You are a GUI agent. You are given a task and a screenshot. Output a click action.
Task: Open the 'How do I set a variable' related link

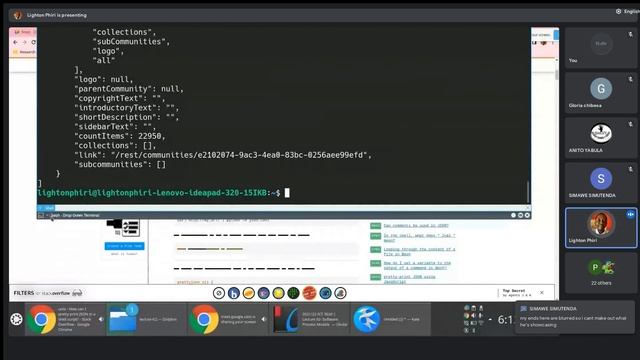(417, 265)
